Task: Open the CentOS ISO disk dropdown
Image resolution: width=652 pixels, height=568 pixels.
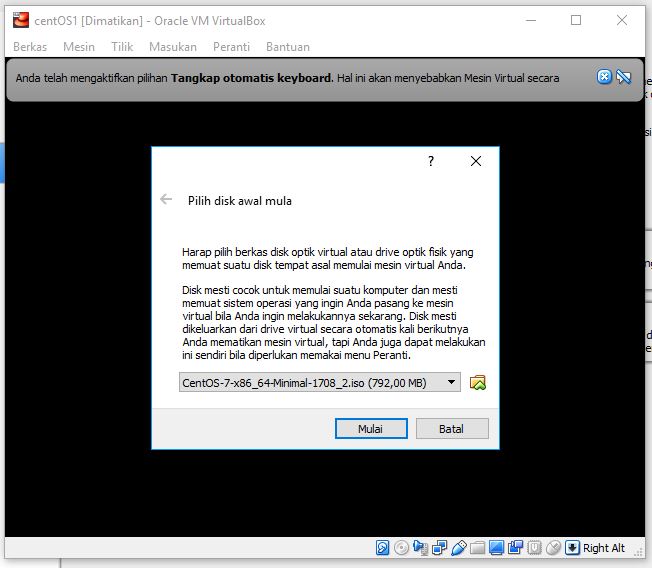Action: [319, 382]
